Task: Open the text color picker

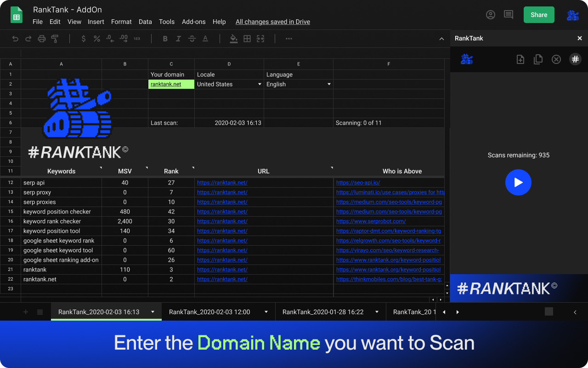Action: (205, 39)
